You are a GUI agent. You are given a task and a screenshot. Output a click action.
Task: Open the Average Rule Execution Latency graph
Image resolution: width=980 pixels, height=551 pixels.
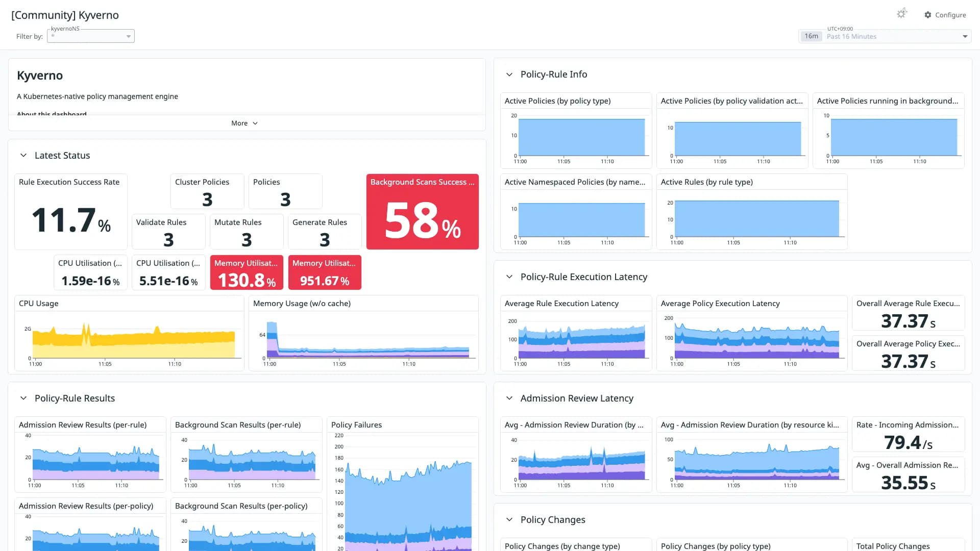(x=576, y=333)
